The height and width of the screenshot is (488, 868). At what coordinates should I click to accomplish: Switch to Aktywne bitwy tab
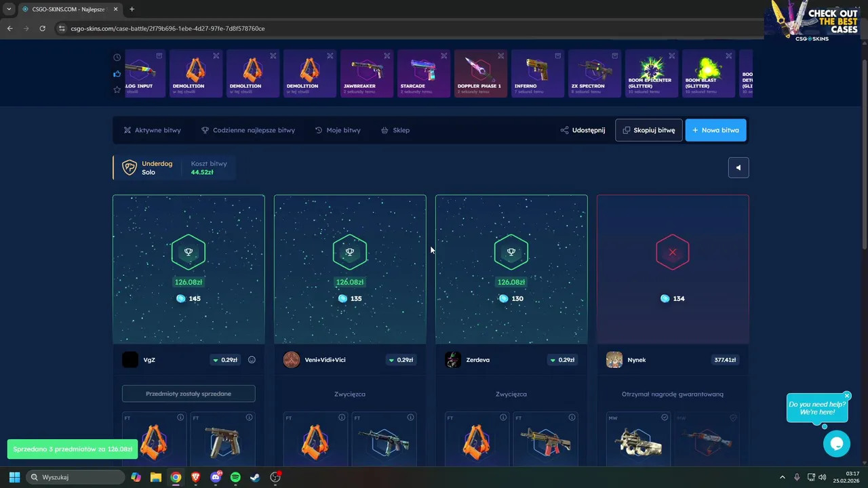[152, 130]
